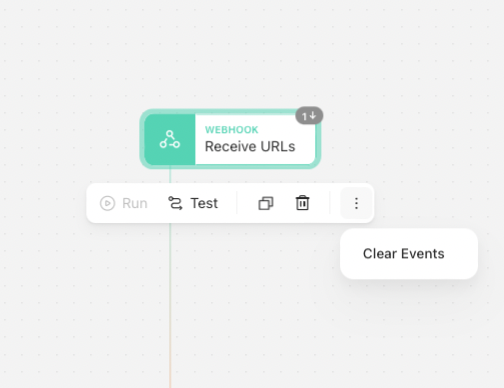Click the highlighted green node border
The height and width of the screenshot is (388, 504).
[x=230, y=111]
